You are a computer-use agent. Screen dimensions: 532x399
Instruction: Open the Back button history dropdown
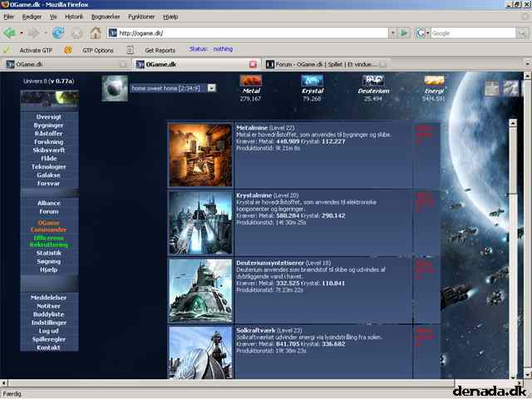(22, 33)
